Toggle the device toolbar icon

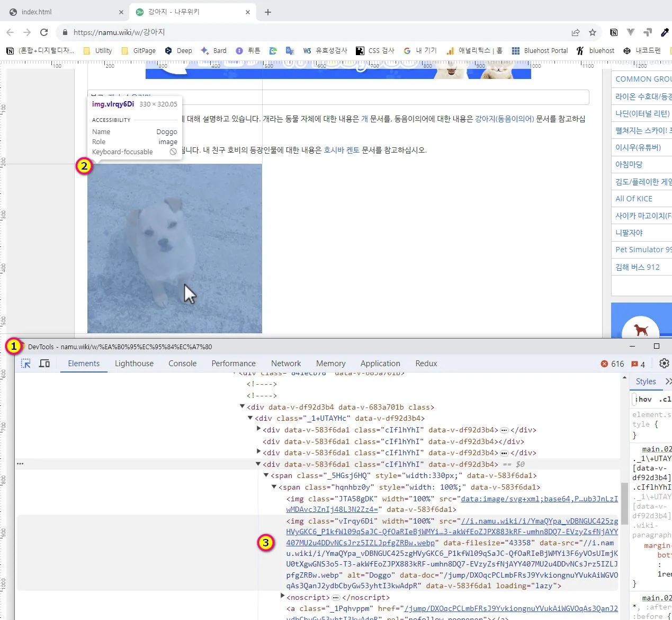click(44, 364)
